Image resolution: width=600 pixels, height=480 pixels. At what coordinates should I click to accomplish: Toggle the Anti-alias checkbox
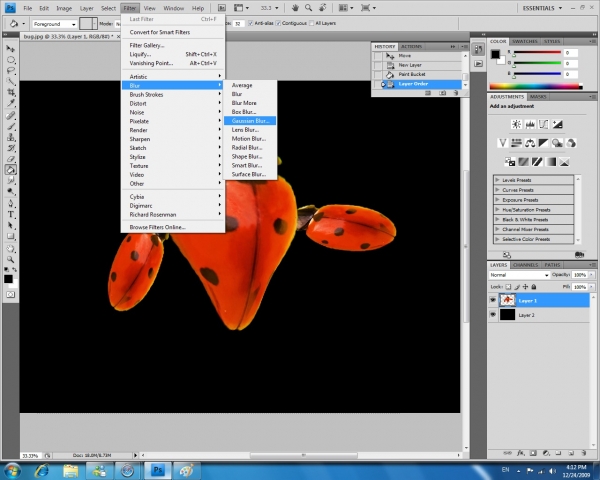251,23
